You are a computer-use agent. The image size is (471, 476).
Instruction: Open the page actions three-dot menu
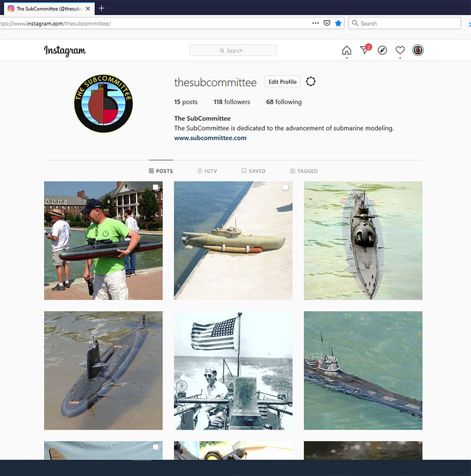pos(316,24)
